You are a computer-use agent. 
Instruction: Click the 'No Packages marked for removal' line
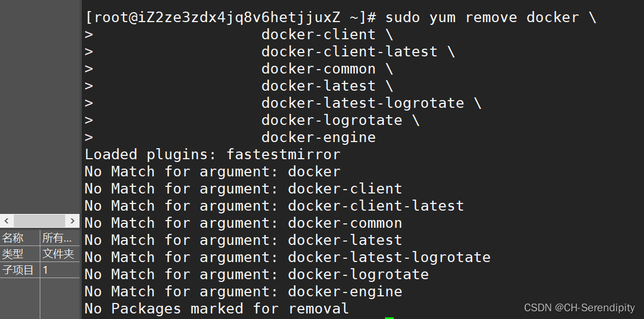pos(217,308)
